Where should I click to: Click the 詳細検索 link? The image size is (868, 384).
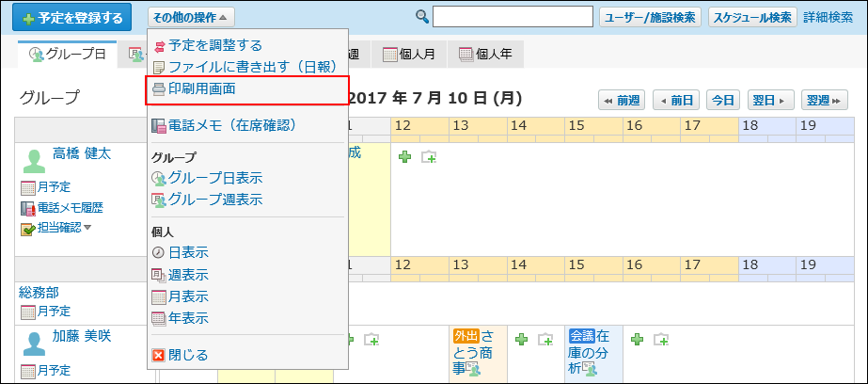tap(828, 17)
